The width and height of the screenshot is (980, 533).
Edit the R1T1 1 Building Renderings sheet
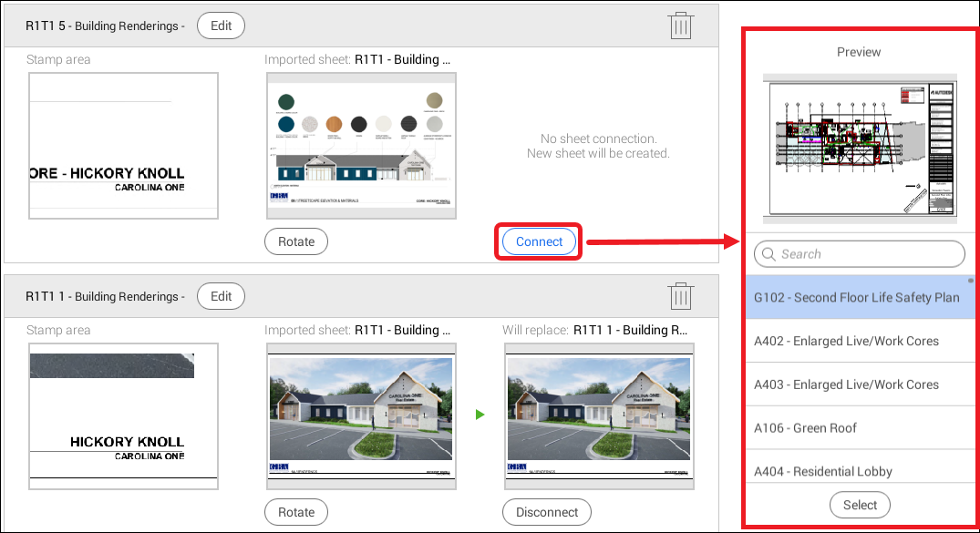(x=221, y=296)
